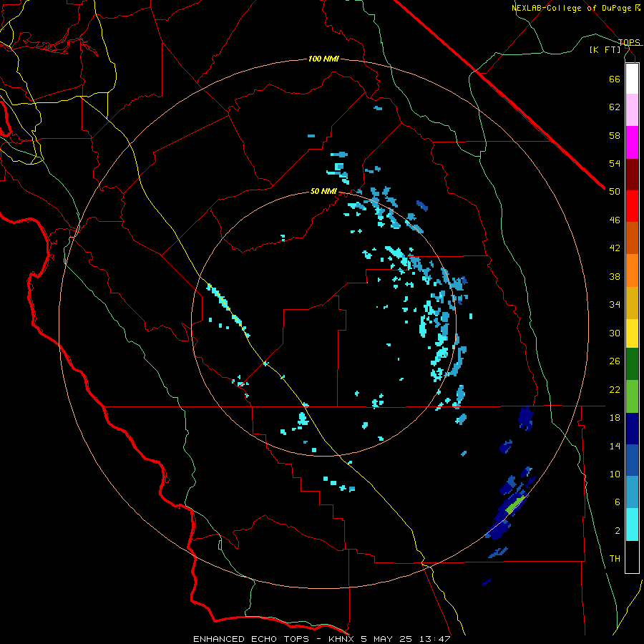Click the orange 38-42 kft legend swatch

632,270
